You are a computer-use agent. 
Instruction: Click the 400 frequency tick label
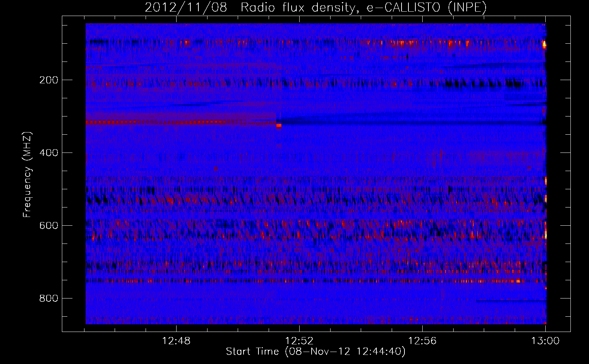tap(49, 153)
